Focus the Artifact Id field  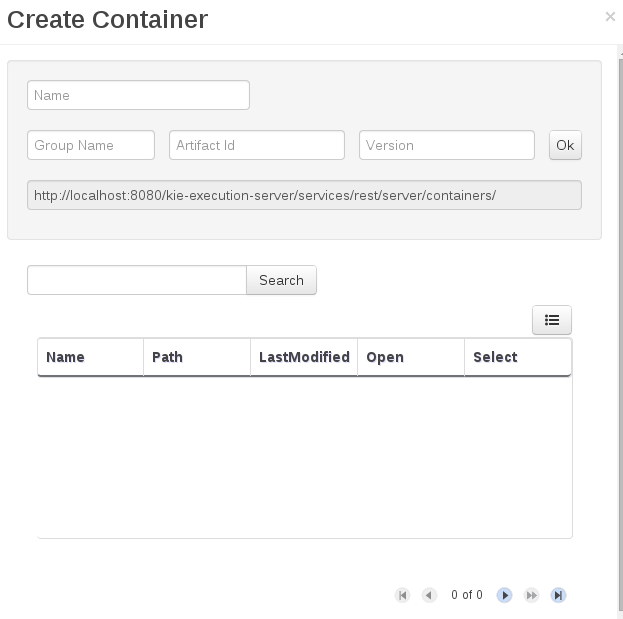(257, 145)
